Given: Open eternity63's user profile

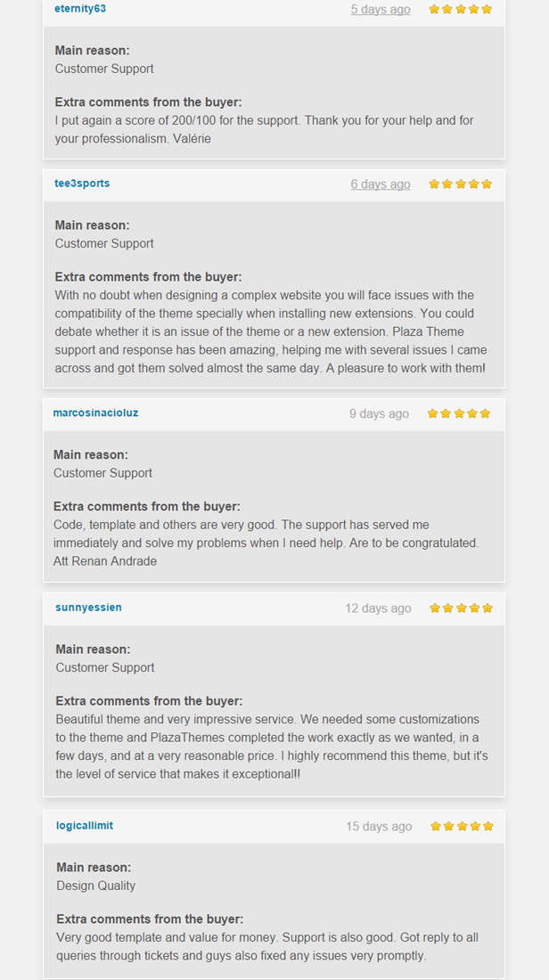Looking at the screenshot, I should click(80, 9).
